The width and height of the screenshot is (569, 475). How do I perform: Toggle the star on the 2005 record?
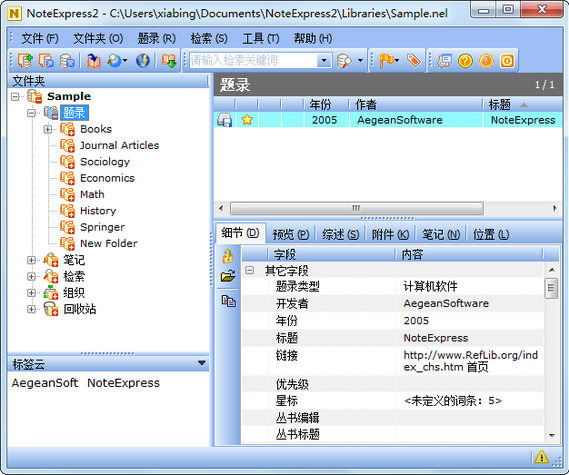(x=247, y=120)
